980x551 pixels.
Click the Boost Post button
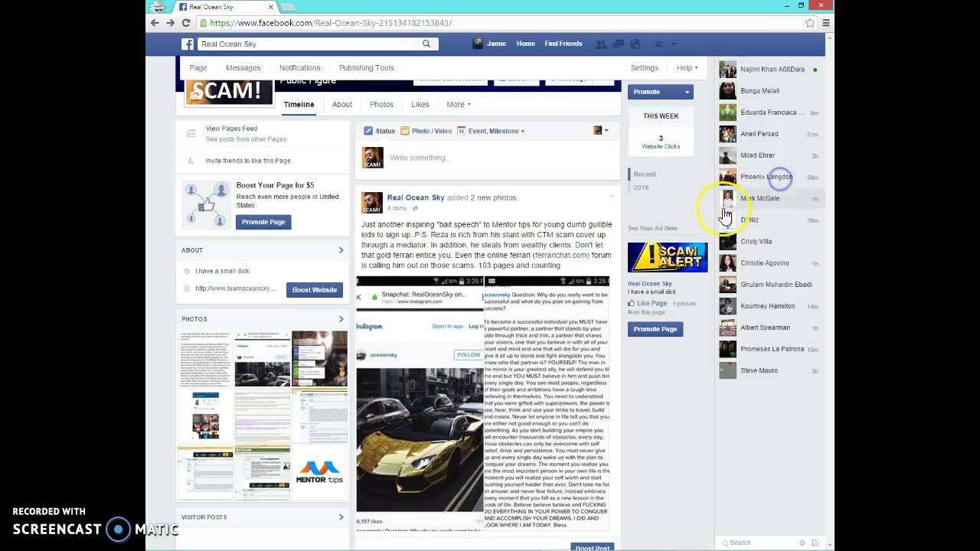(x=593, y=547)
